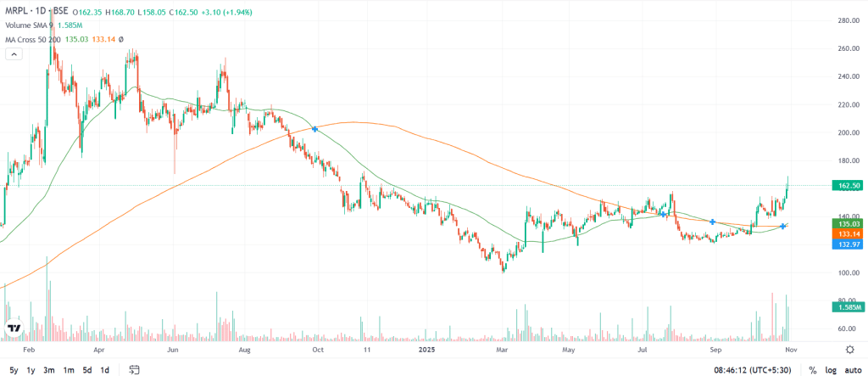Screen dimensions: 868x376
Task: Select the 5y time range
Action: (13, 370)
